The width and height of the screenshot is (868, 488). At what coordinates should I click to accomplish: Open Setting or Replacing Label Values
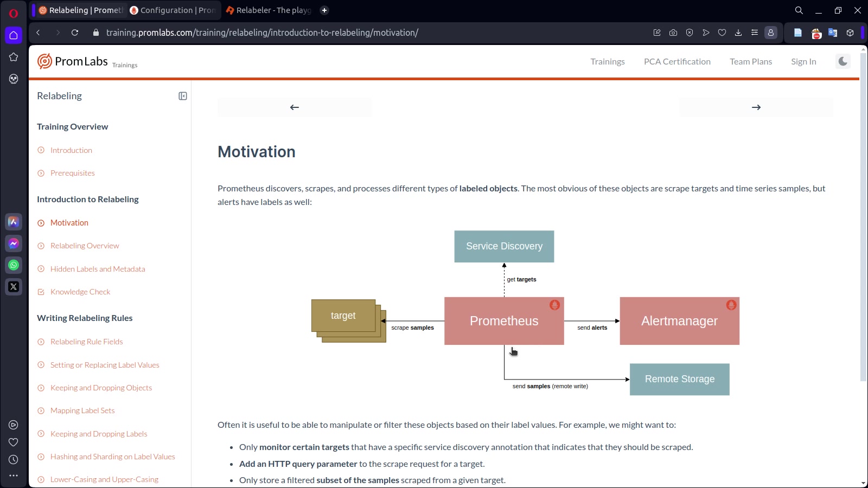pos(105,365)
